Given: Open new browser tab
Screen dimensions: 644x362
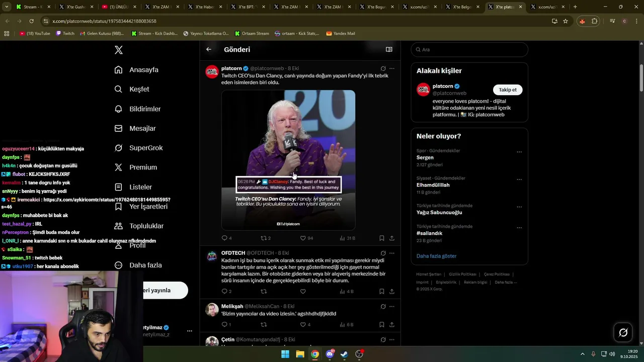Looking at the screenshot, I should (575, 7).
